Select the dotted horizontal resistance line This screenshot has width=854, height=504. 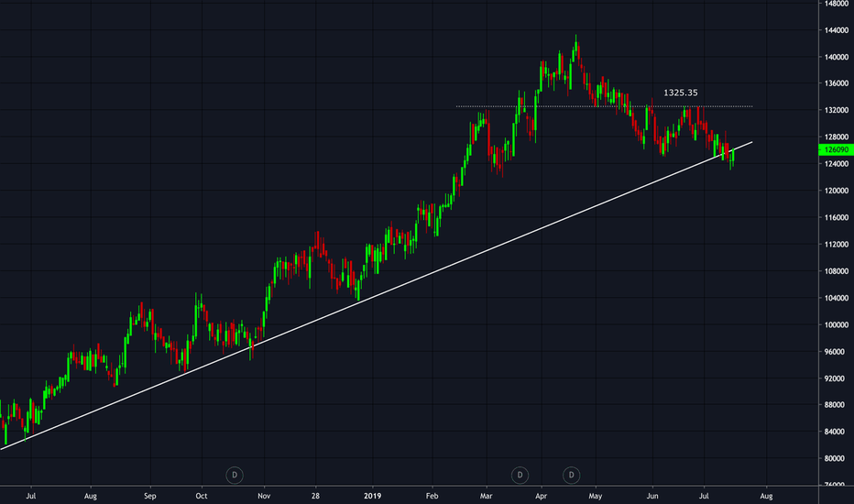click(605, 106)
